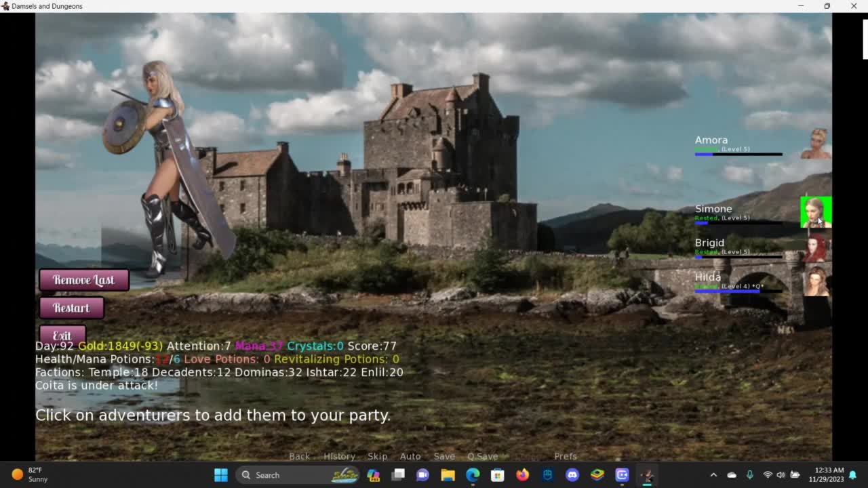Click Brigid's red-haired portrait
Screen dimensions: 868x488
coord(816,248)
